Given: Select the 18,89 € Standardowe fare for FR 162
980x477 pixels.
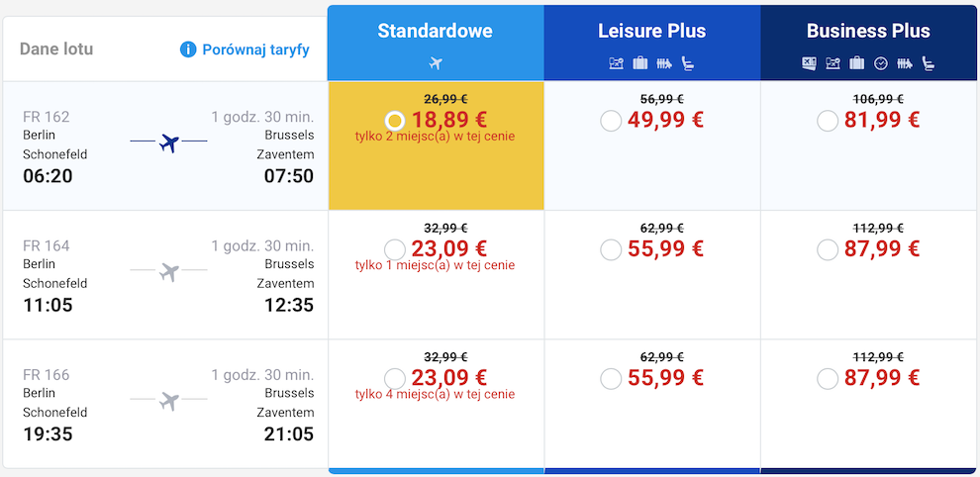Looking at the screenshot, I should click(x=394, y=120).
